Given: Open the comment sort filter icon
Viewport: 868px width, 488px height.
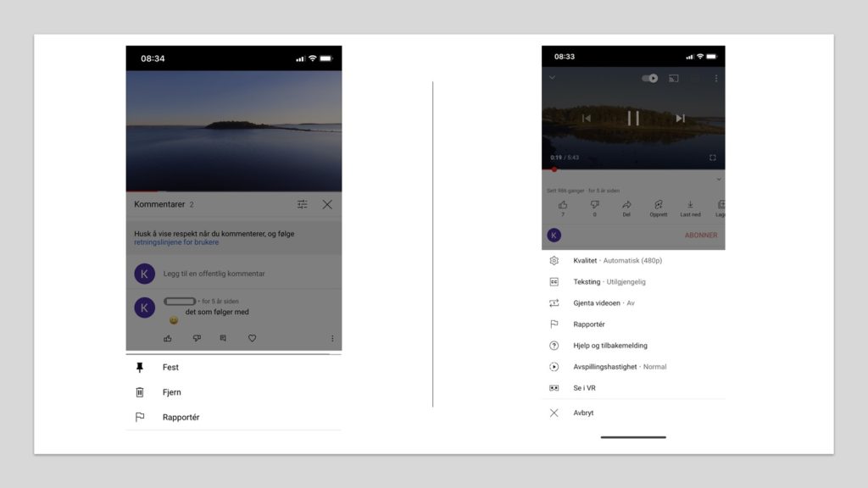Looking at the screenshot, I should [303, 205].
